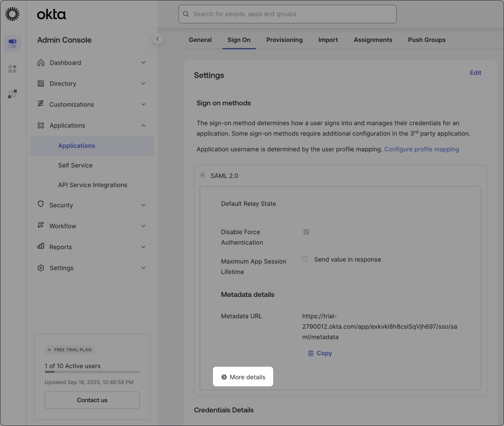Image resolution: width=504 pixels, height=426 pixels.
Task: Expand More details disclosure
Action: (243, 377)
